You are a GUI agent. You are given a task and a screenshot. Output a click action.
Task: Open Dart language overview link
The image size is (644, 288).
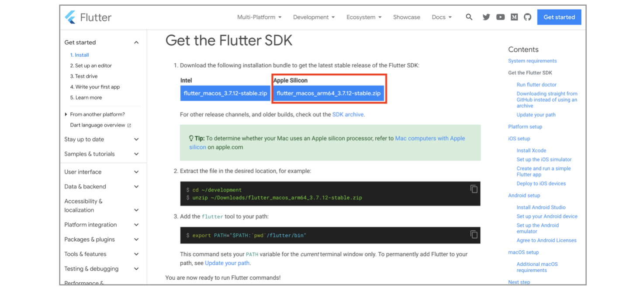100,125
